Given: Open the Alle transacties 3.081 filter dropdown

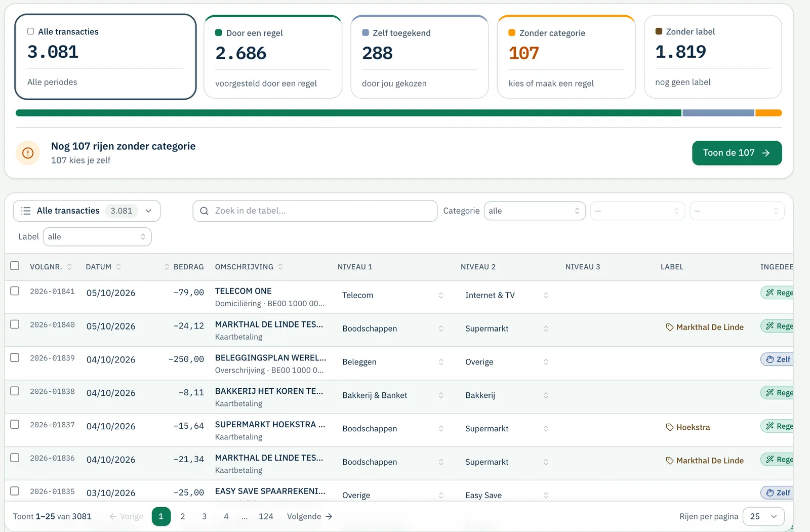Looking at the screenshot, I should tap(87, 211).
